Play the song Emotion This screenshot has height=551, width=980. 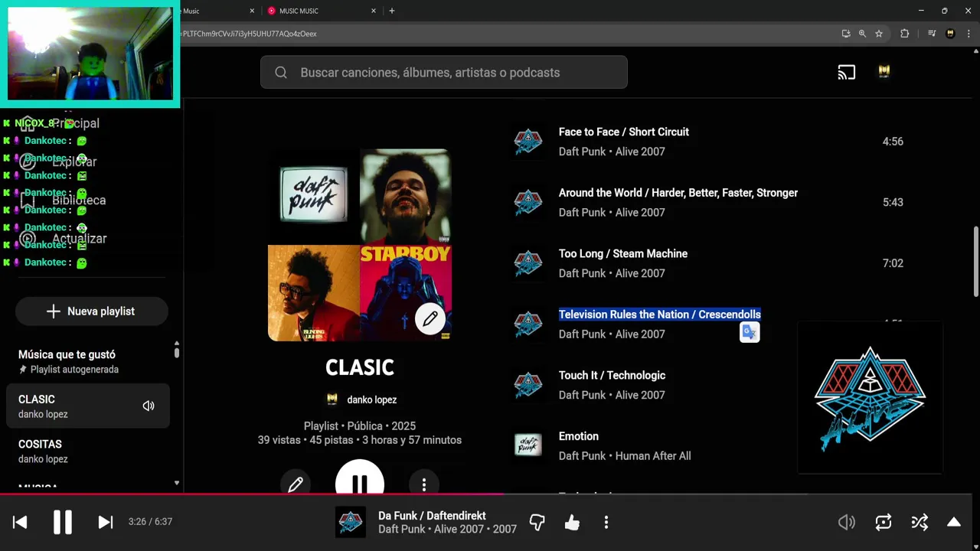coord(579,436)
